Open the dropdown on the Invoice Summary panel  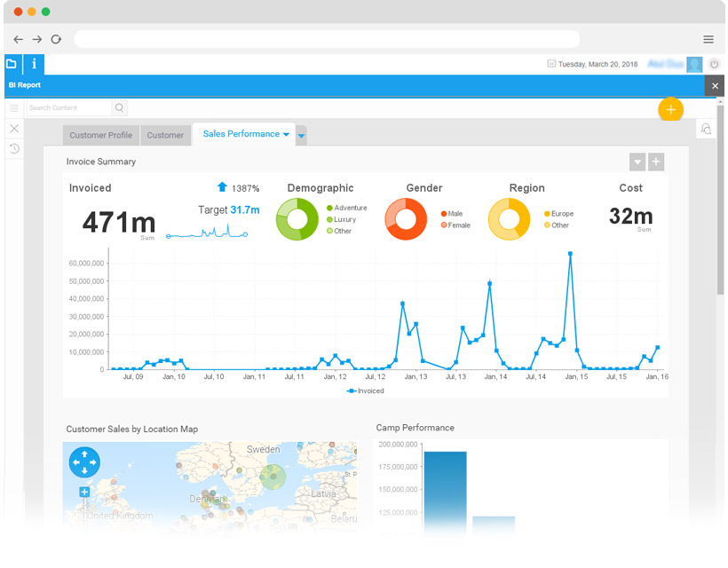(637, 162)
